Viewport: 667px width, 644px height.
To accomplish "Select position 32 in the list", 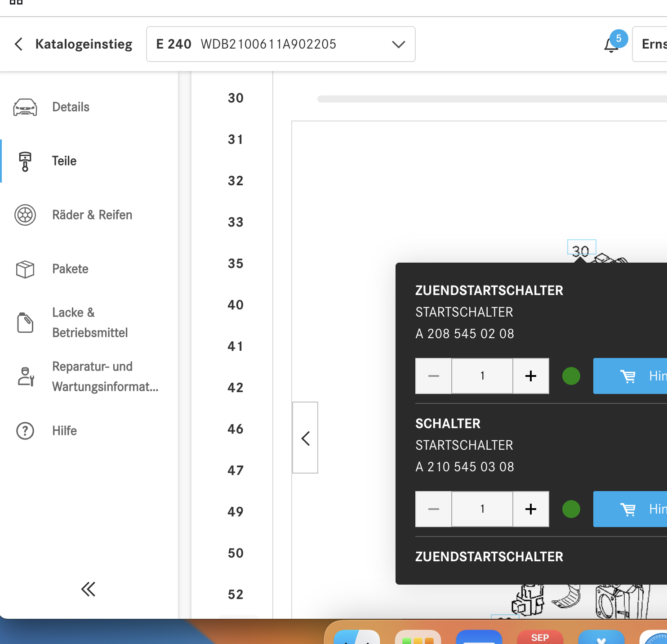I will coord(236,181).
